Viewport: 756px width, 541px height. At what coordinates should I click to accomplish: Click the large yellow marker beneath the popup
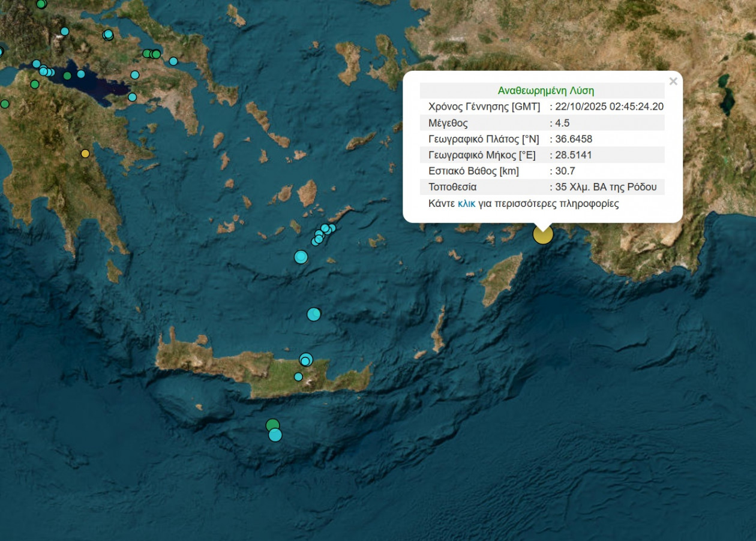pyautogui.click(x=542, y=235)
